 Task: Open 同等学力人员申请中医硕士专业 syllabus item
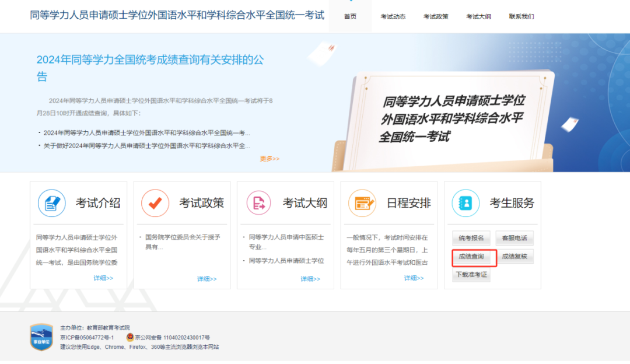286,242
